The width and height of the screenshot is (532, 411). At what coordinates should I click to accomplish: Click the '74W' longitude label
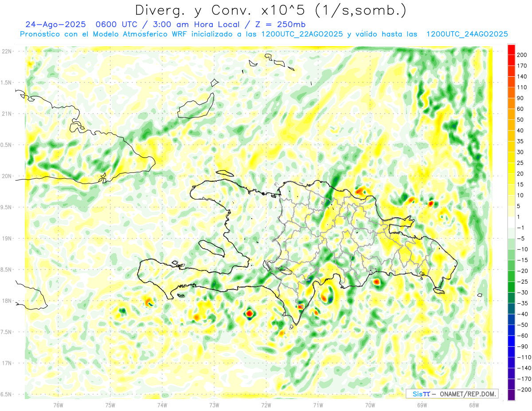(162, 405)
